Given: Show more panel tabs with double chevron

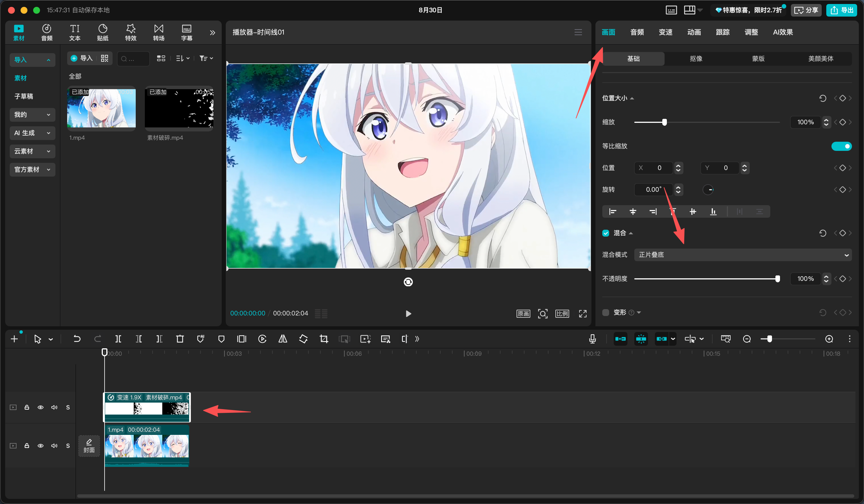Looking at the screenshot, I should click(x=212, y=33).
